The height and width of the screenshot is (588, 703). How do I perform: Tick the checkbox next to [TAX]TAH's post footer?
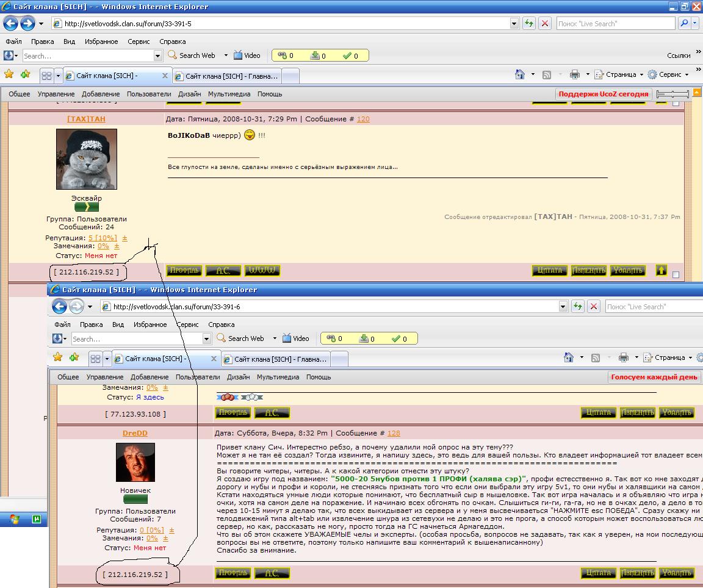pyautogui.click(x=676, y=274)
